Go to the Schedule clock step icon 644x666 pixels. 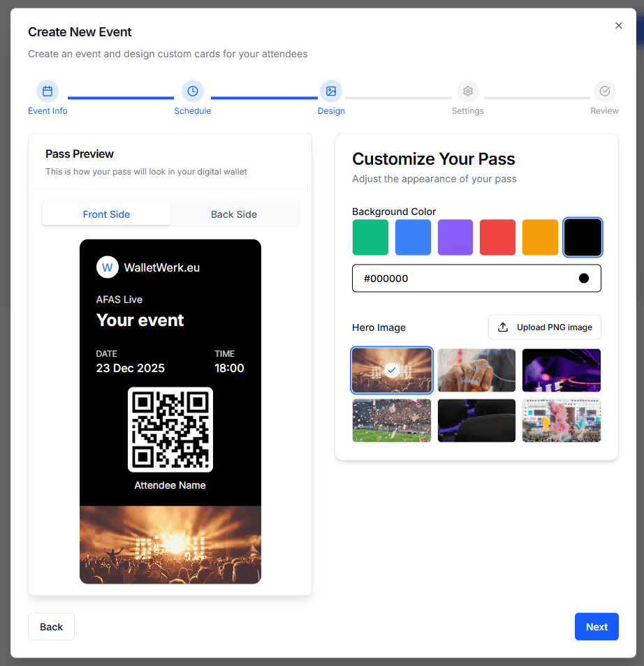pos(193,91)
